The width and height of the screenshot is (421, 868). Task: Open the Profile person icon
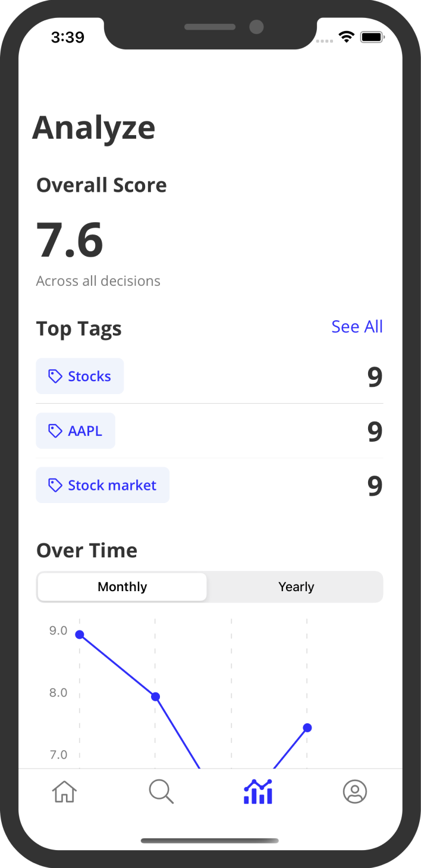point(355,792)
